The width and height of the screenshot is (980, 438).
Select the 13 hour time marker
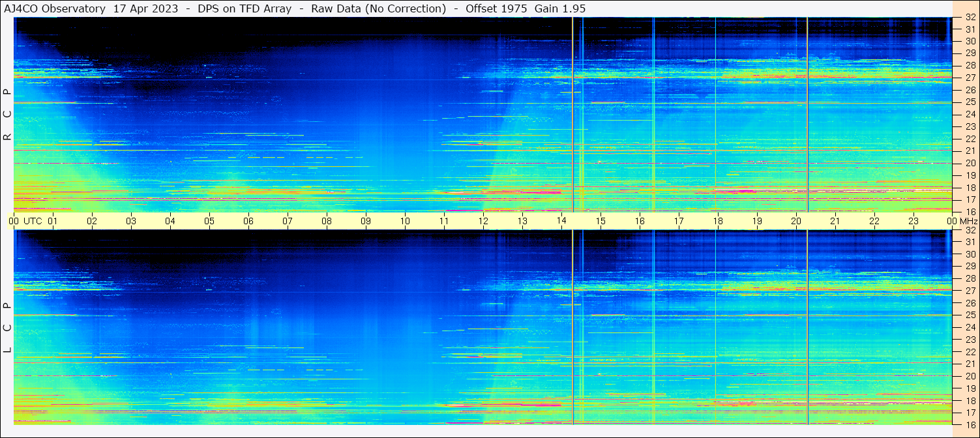(x=522, y=221)
